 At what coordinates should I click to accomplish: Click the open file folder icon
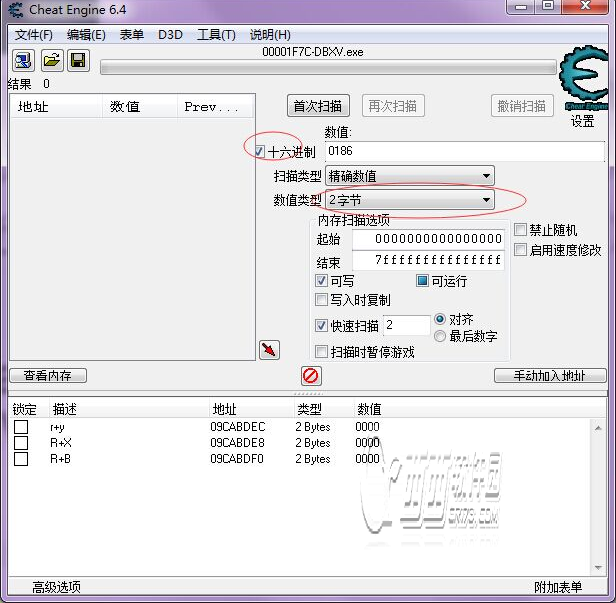[x=52, y=60]
